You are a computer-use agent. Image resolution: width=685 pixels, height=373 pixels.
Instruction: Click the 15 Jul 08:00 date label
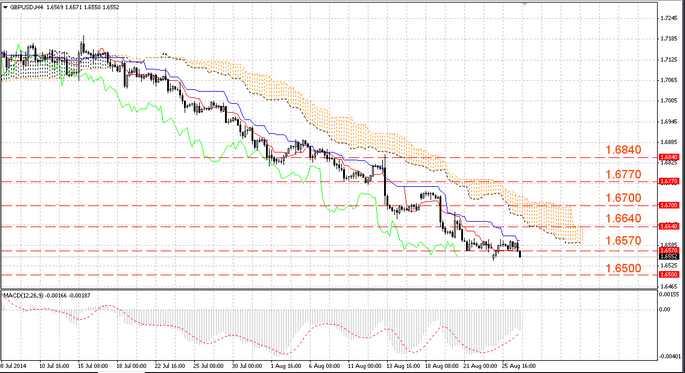[x=93, y=366]
